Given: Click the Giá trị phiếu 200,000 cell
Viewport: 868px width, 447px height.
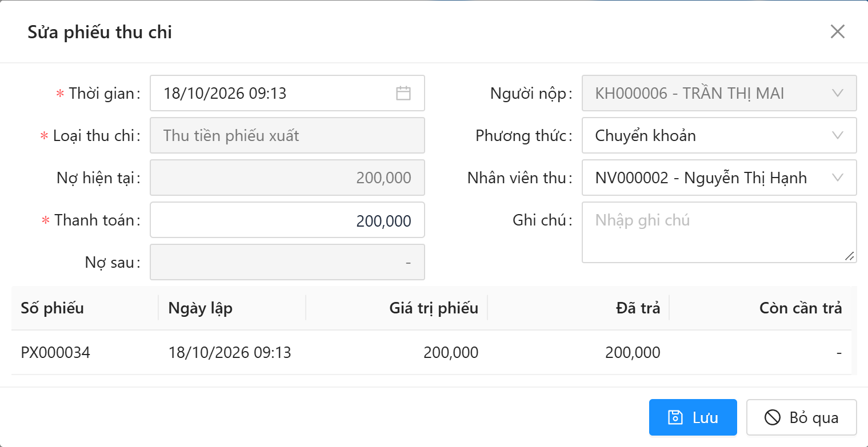Looking at the screenshot, I should (397, 353).
